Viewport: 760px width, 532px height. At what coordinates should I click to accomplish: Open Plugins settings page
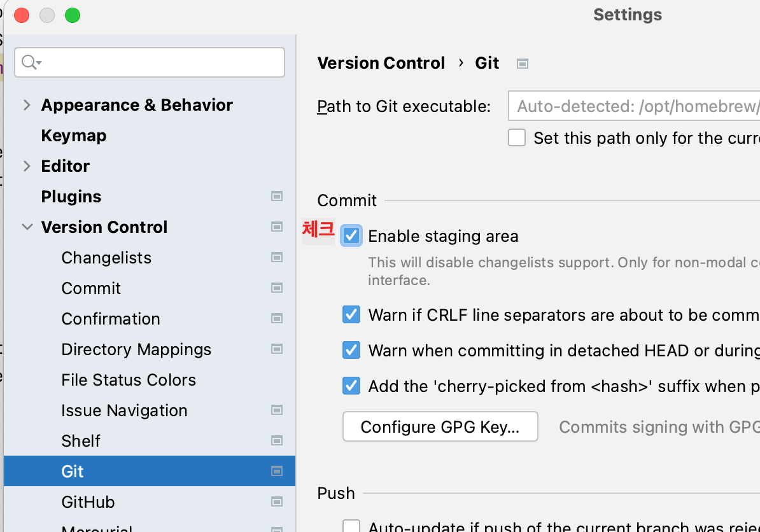[71, 196]
